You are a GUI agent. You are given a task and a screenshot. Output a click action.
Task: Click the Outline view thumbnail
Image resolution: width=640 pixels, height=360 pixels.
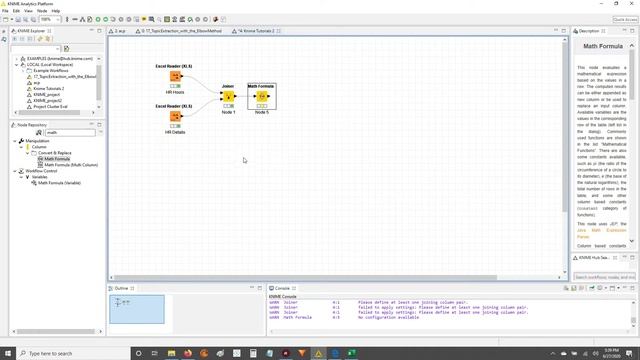(x=137, y=309)
